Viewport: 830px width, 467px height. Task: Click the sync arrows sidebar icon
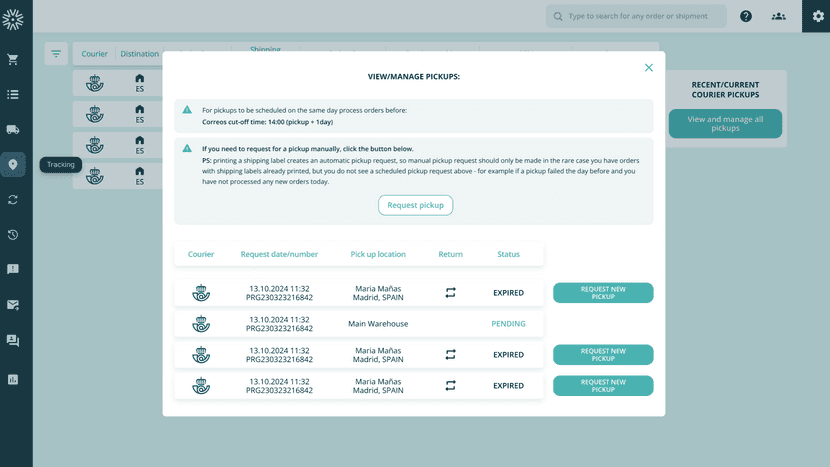pos(13,200)
